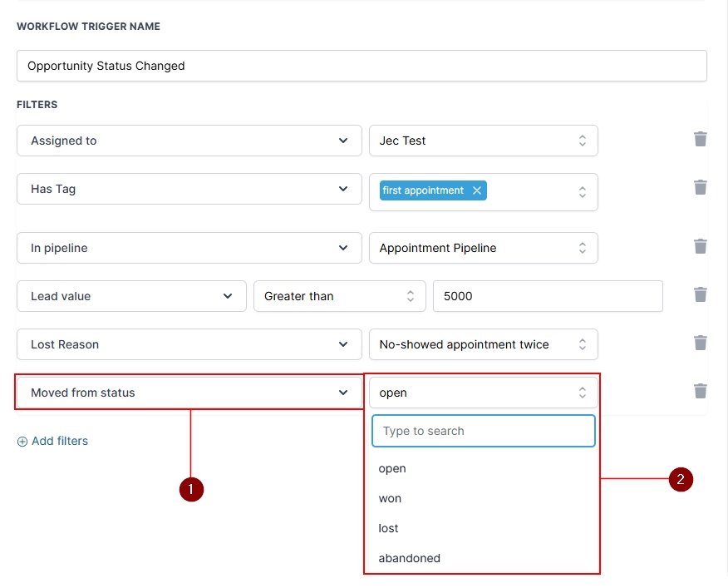Image resolution: width=728 pixels, height=588 pixels.
Task: Delete the Has Tag filter row
Action: pos(700,187)
